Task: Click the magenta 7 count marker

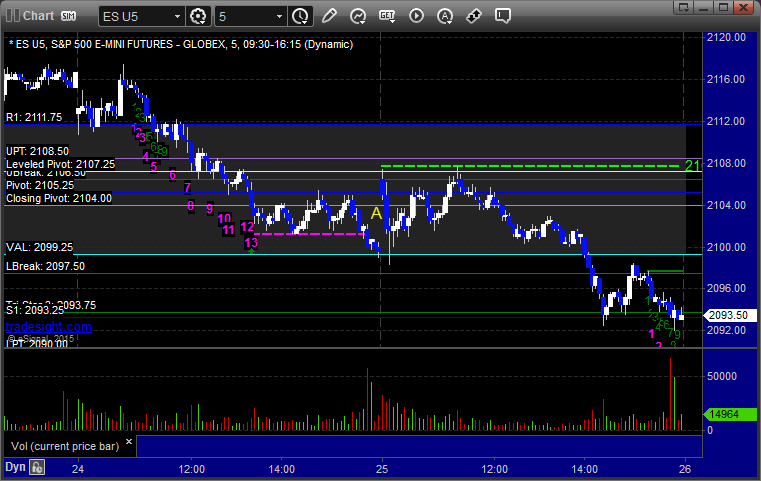Action: click(x=187, y=187)
